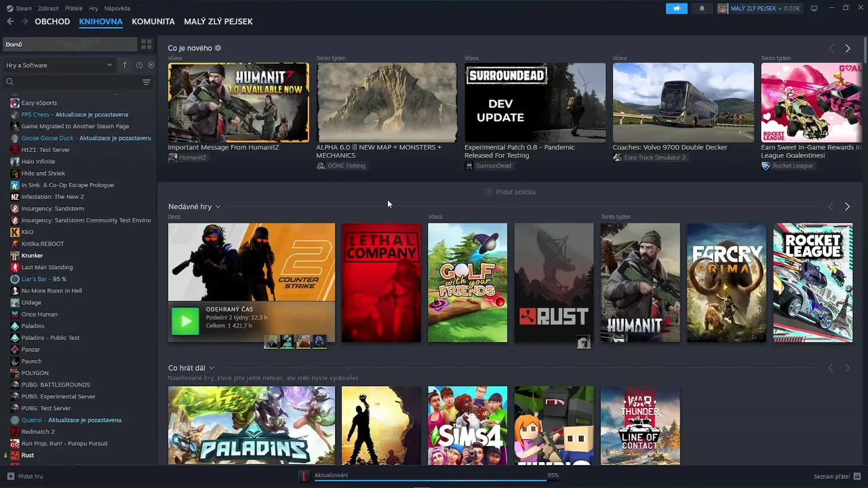Open the Lethal Company game cover
Viewport: 868px width, 488px height.
381,283
